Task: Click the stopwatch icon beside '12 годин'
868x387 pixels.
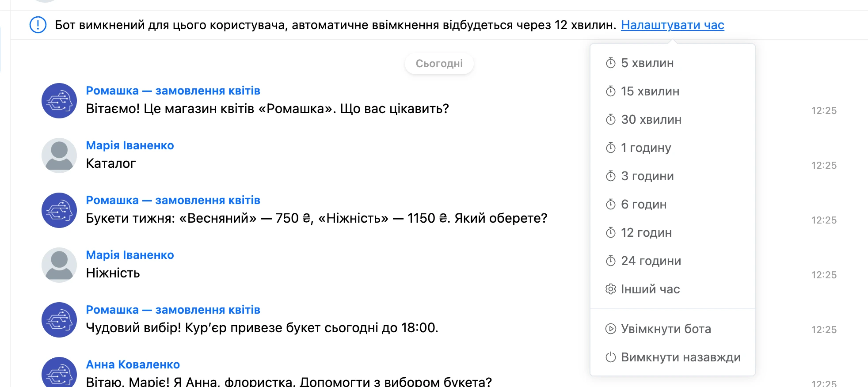Action: 610,233
